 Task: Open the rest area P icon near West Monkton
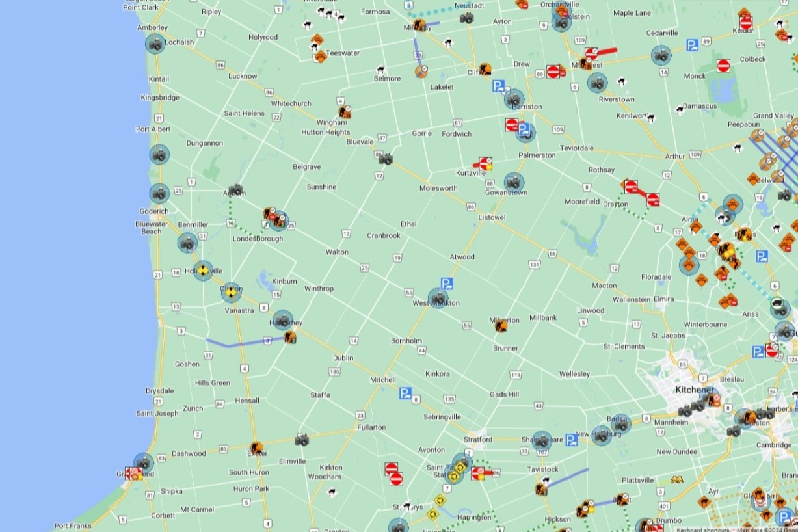[446, 284]
